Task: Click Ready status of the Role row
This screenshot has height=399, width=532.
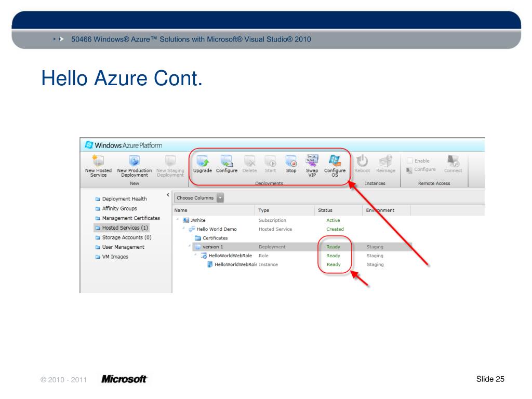Action: point(333,256)
